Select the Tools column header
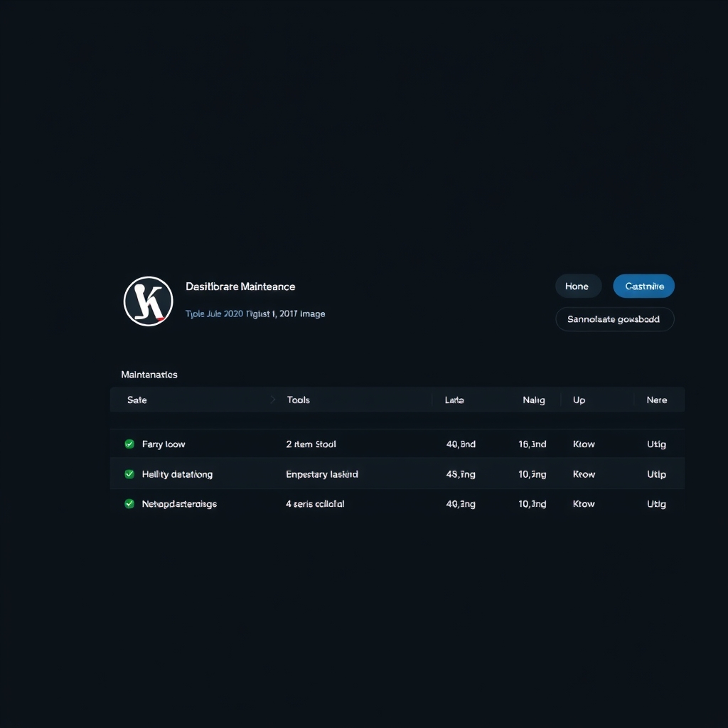The height and width of the screenshot is (728, 728). [x=298, y=400]
